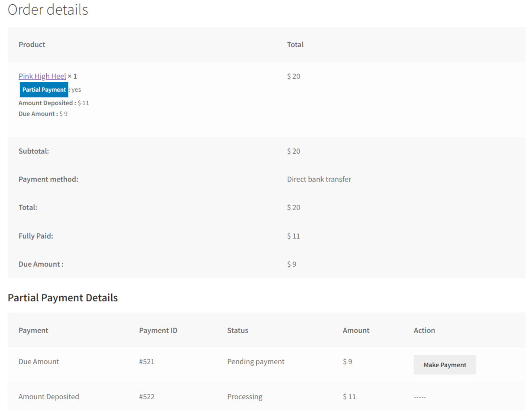Click the Subtotal: label
The height and width of the screenshot is (414, 532).
(x=34, y=151)
